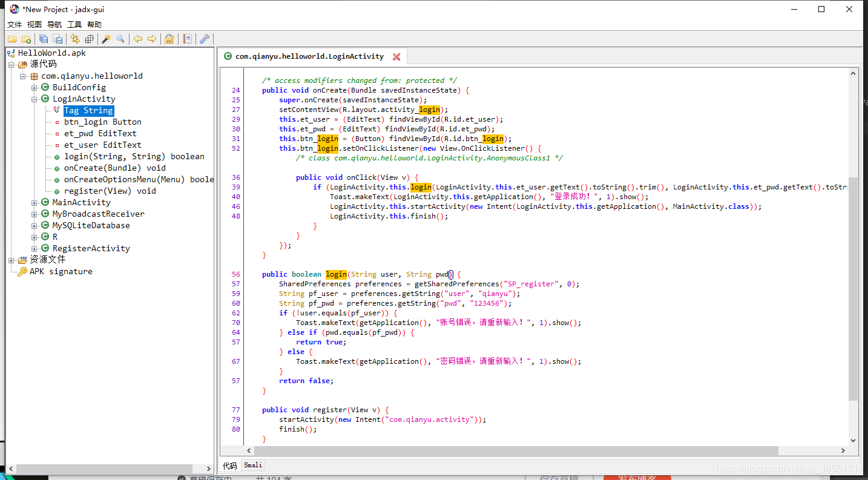Open the 文件 menu

[15, 24]
